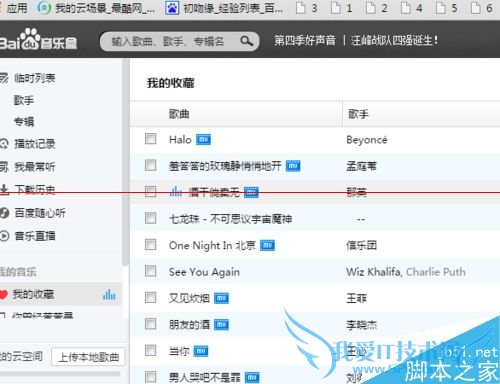Screen dimensions: 500x384
Task: Tick checkbox for 又见炊烟
Action: coord(150,297)
